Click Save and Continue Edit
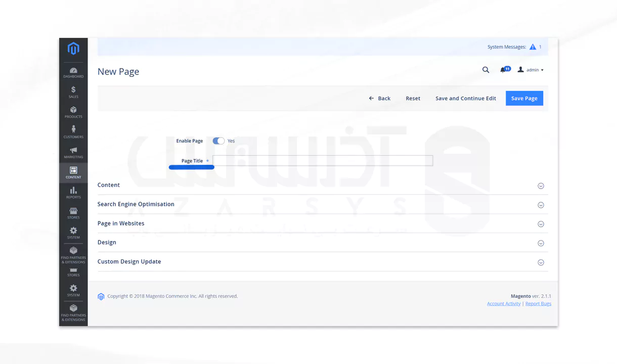Screen dimensions: 617x364 (466, 99)
